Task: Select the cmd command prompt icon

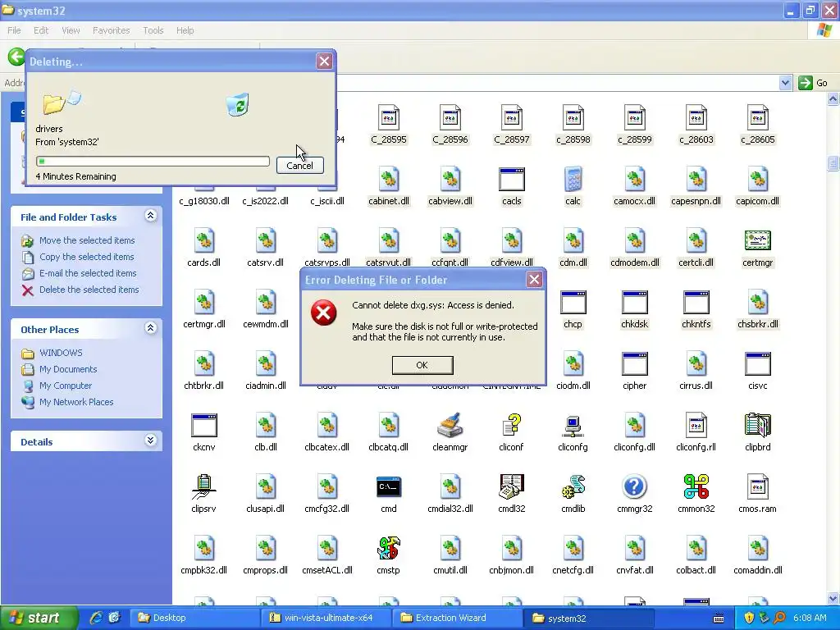Action: [388, 487]
